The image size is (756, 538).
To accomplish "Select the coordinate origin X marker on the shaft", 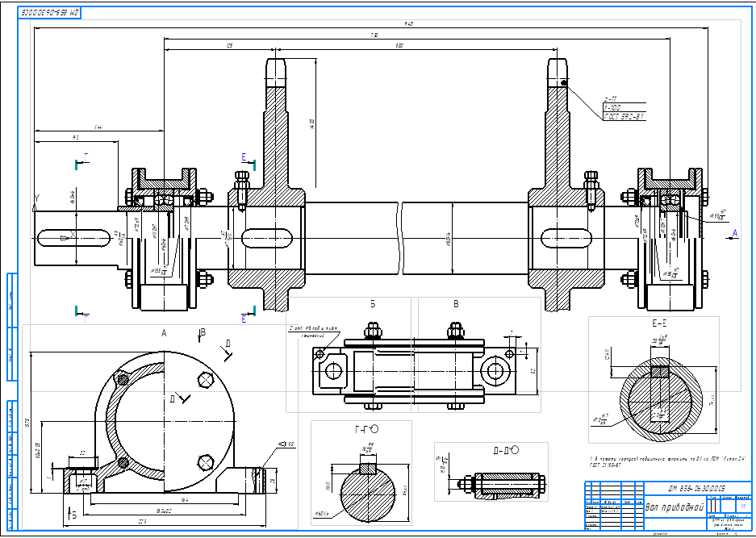I will [73, 235].
